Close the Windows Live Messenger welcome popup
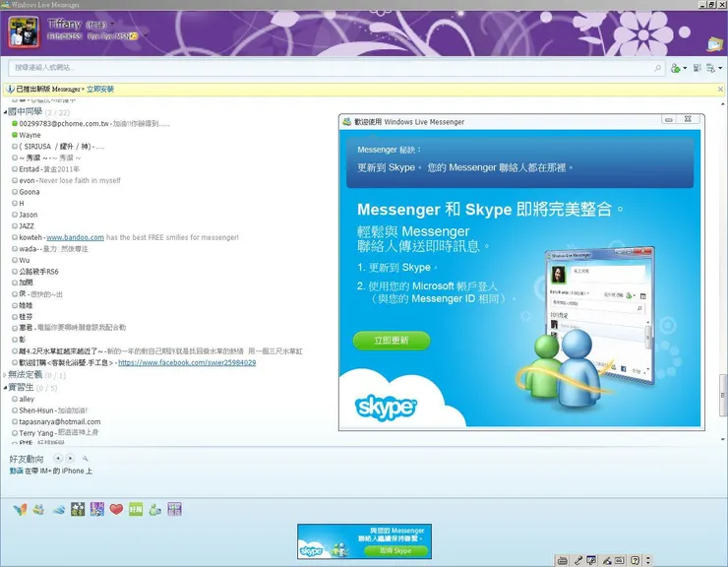Viewport: 728px width, 567px height. pyautogui.click(x=688, y=119)
